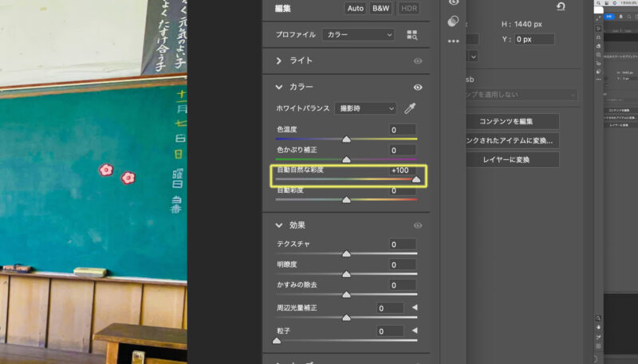Click the 自然な彩度 slider handle at +100

(x=416, y=179)
